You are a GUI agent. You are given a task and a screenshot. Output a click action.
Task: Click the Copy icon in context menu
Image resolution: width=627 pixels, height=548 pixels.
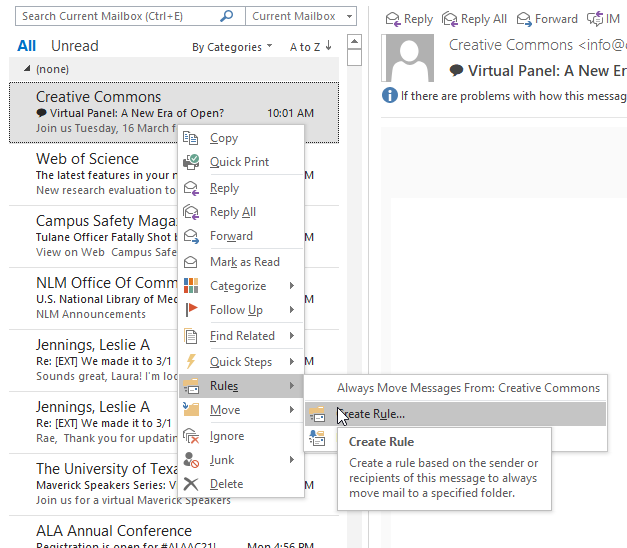tap(191, 138)
